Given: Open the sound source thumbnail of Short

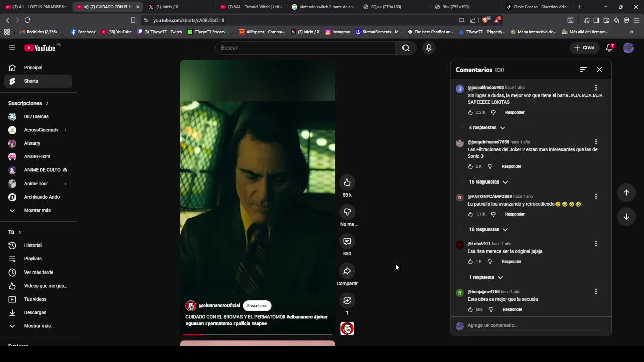Looking at the screenshot, I should coord(347,328).
